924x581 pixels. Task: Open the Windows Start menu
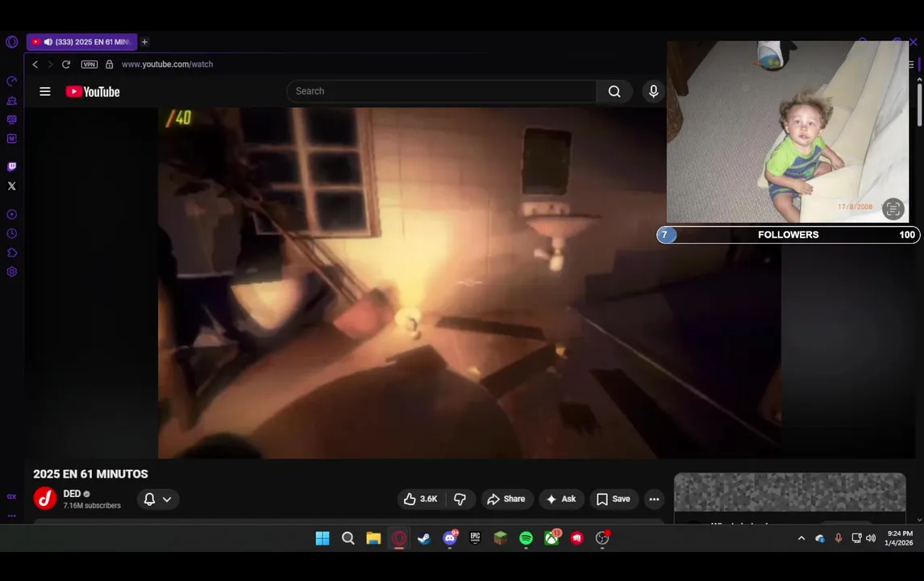323,538
